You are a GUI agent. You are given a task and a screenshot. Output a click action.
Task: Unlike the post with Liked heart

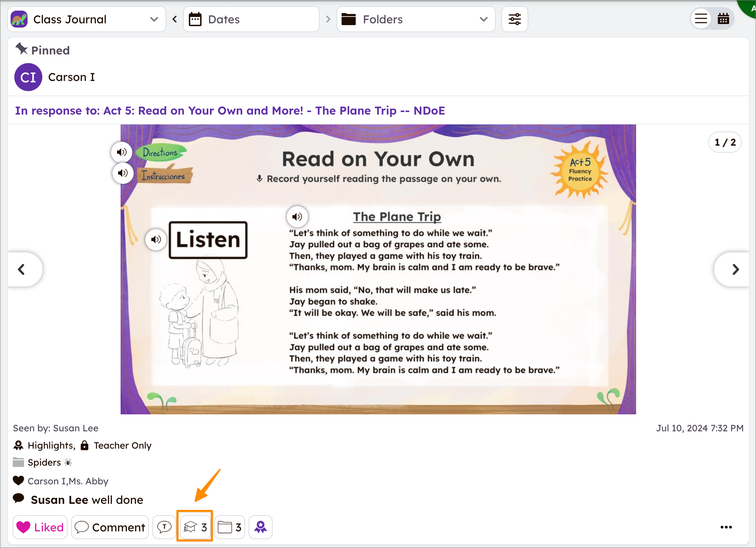coord(40,527)
